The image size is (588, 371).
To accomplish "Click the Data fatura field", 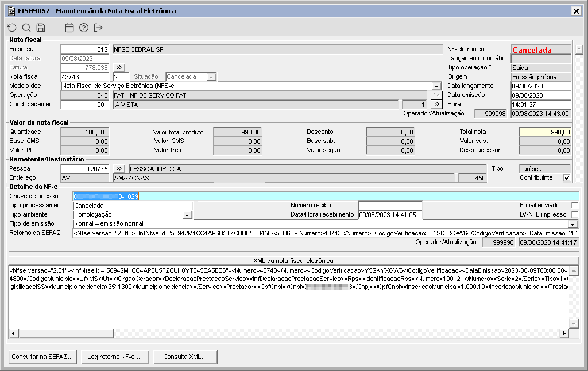I will [x=85, y=59].
